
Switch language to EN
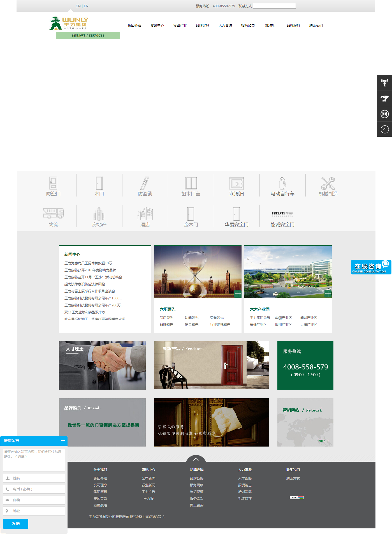[86, 6]
